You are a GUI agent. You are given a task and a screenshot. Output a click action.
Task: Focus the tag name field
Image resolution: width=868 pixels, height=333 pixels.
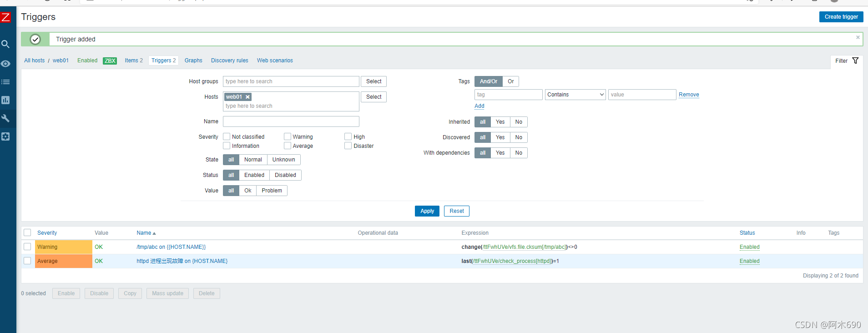click(509, 95)
